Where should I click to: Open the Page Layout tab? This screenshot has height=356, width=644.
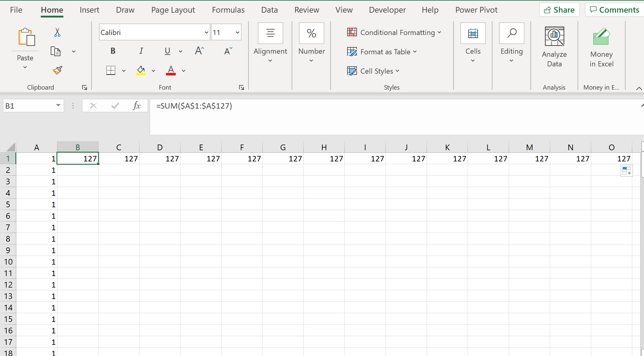click(x=173, y=10)
